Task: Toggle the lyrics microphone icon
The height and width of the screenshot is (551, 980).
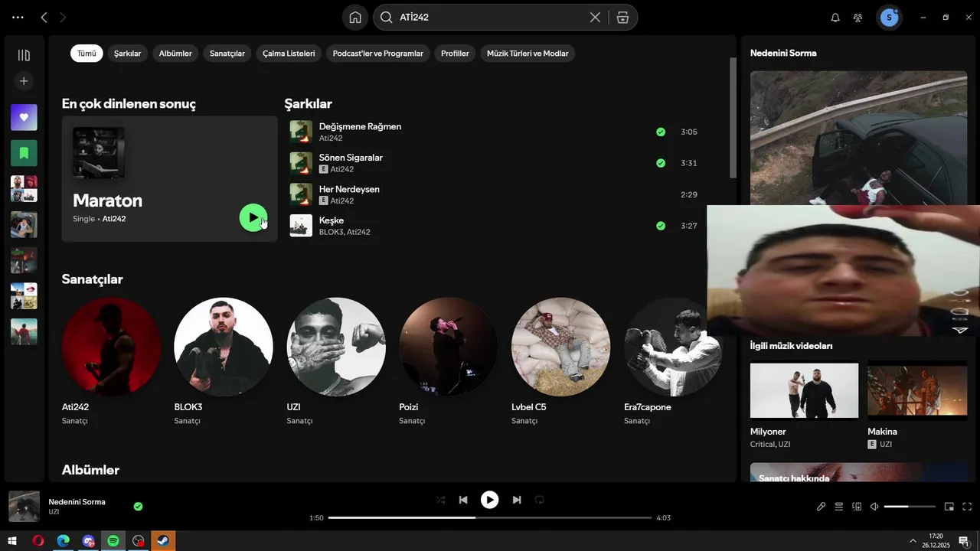Action: coord(821,507)
